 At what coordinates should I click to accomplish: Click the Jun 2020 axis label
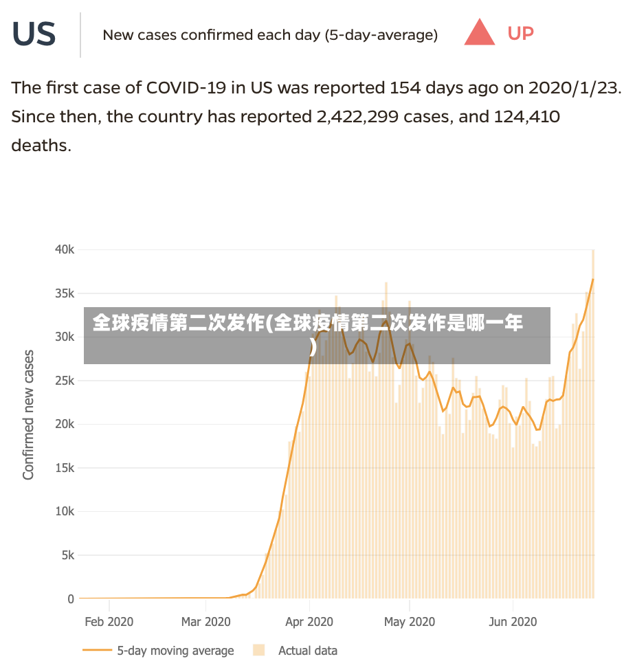513,621
